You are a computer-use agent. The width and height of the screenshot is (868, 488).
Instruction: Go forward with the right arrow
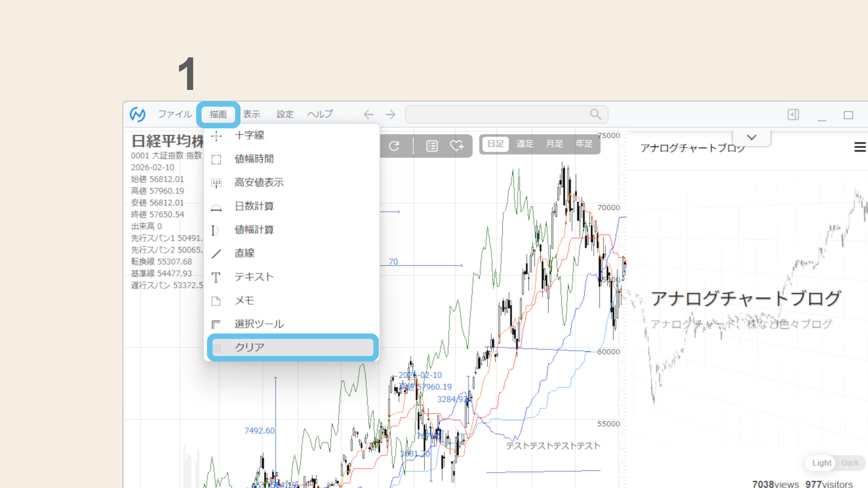[391, 115]
